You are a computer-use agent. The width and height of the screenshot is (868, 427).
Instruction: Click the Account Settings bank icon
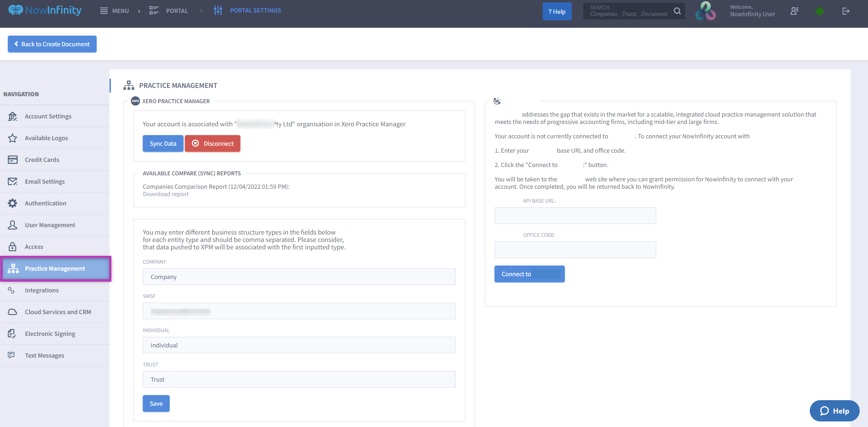coord(12,116)
